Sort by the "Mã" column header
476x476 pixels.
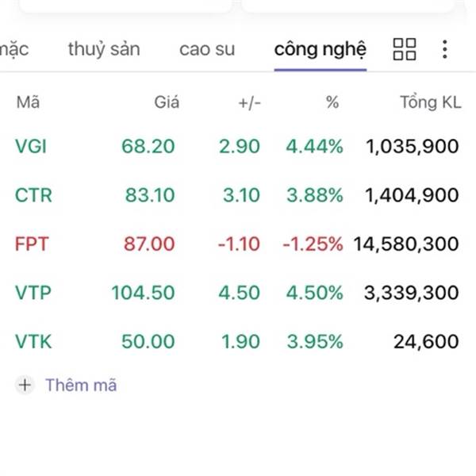(27, 102)
